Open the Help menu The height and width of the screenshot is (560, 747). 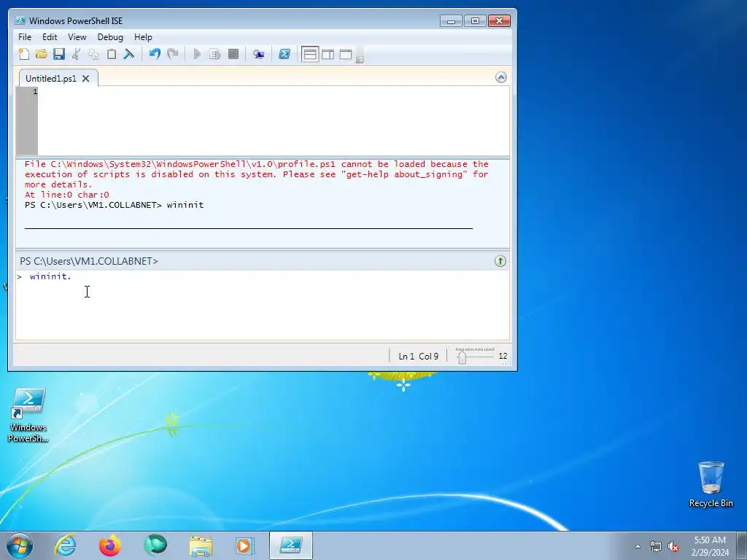143,37
